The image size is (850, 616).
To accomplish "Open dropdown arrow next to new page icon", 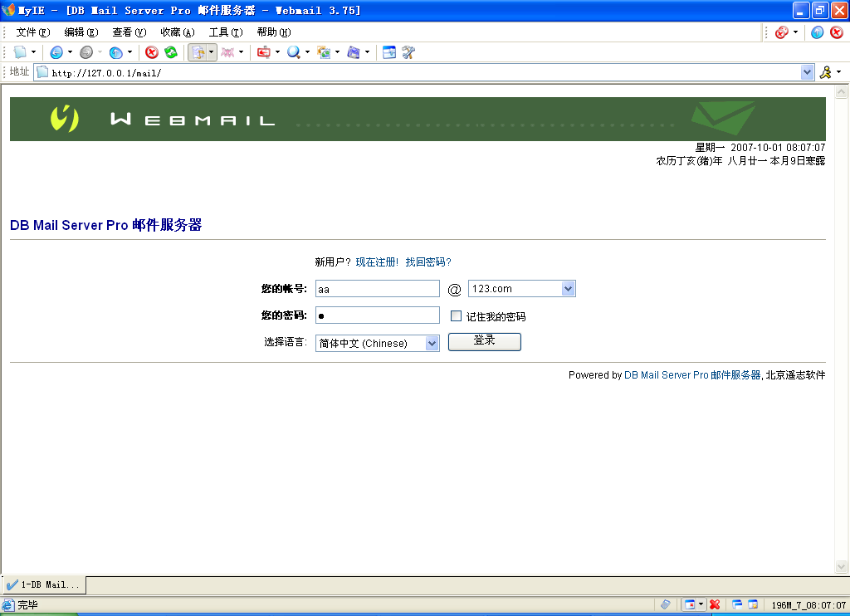I will [33, 52].
